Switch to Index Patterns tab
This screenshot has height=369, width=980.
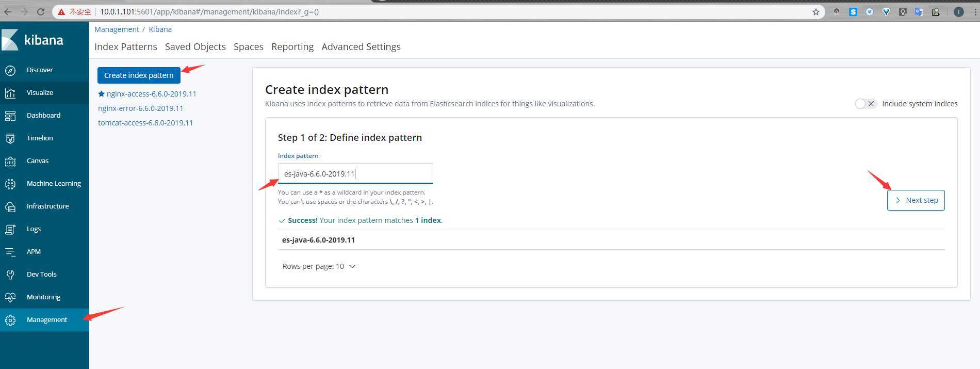[x=126, y=46]
